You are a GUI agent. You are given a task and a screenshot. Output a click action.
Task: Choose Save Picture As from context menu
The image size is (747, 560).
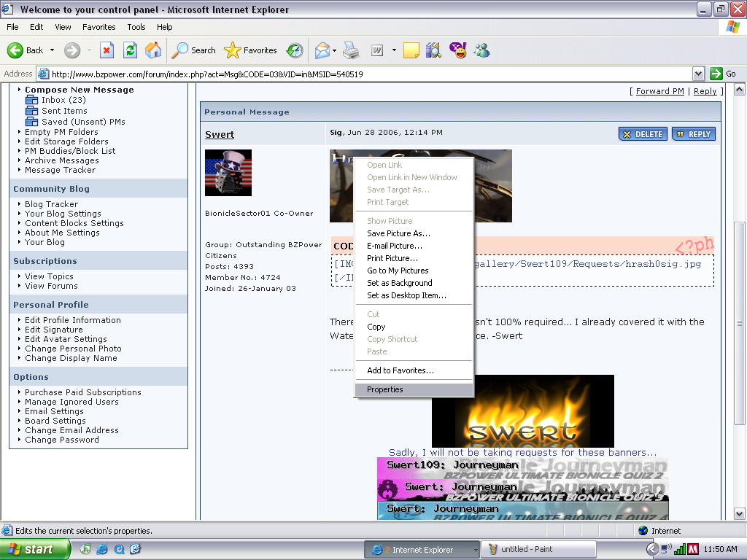400,233
